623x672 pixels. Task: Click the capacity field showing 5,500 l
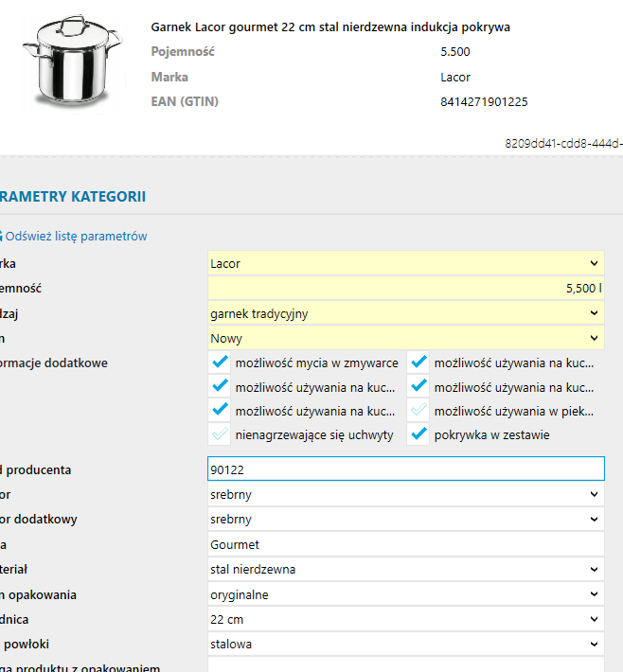[x=405, y=289]
